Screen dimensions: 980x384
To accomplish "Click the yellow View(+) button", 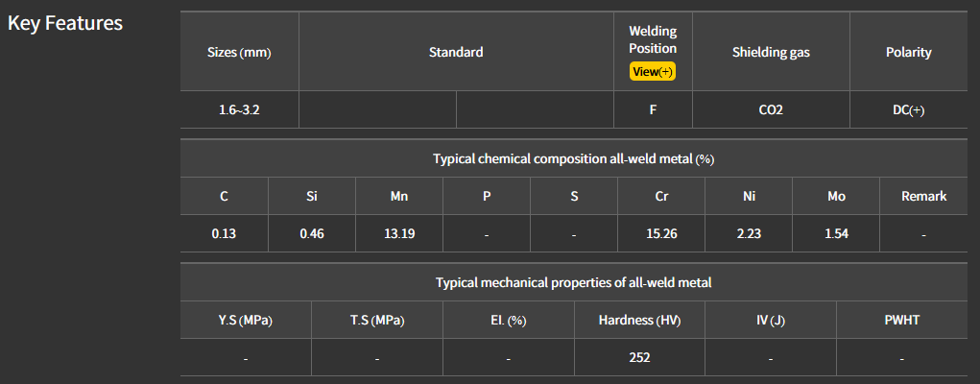I will (x=653, y=72).
